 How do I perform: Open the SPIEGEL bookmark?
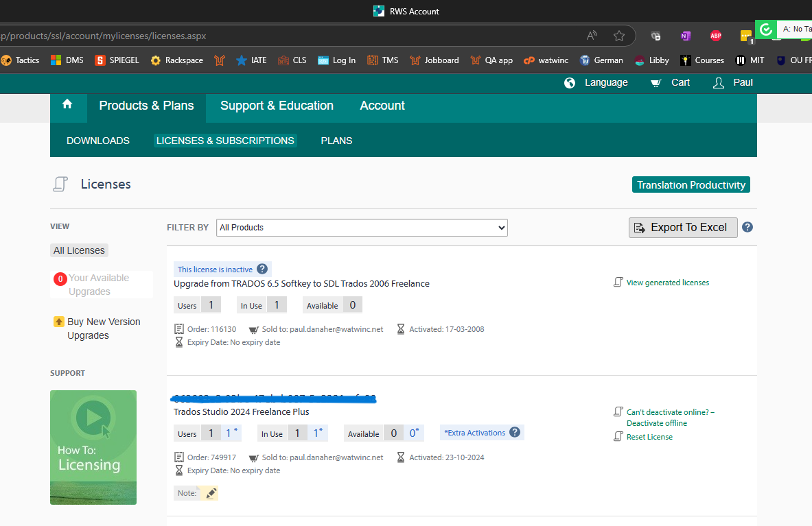coord(117,60)
